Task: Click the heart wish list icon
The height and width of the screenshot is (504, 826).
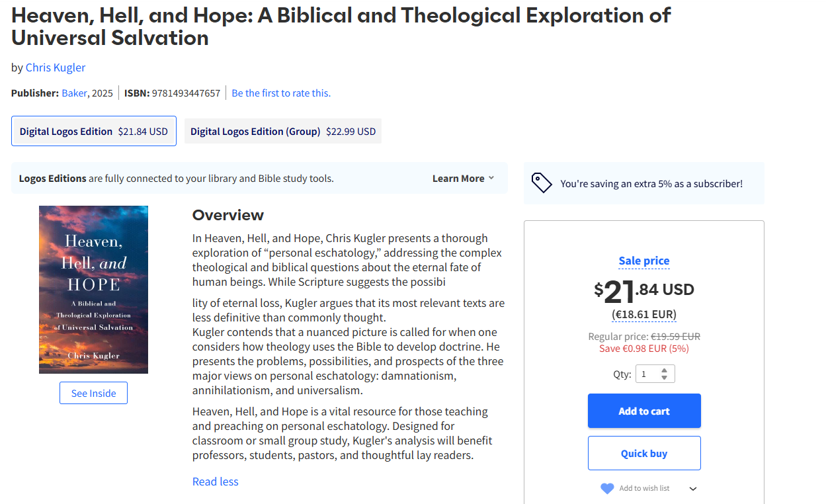Action: [606, 489]
